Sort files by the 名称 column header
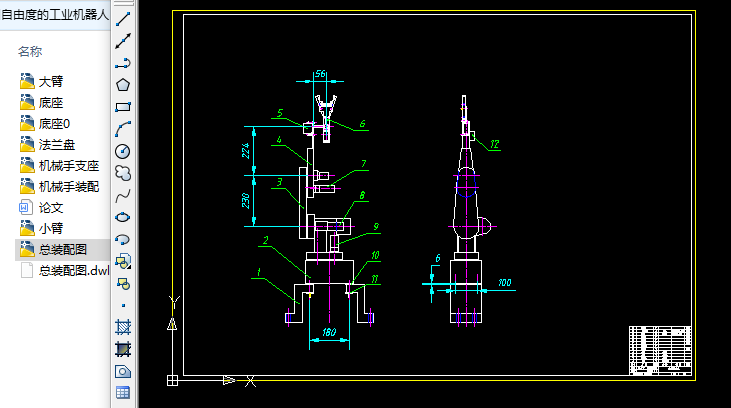The height and width of the screenshot is (408, 731). [x=30, y=51]
